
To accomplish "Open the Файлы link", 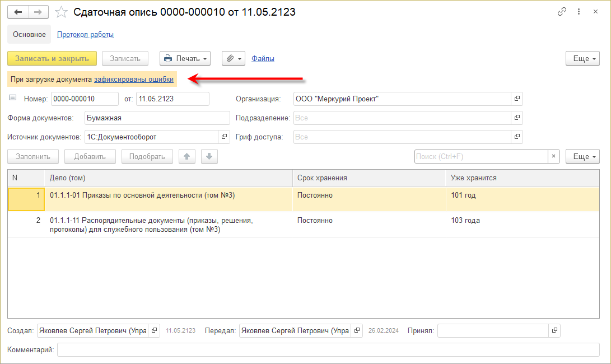I will point(263,58).
